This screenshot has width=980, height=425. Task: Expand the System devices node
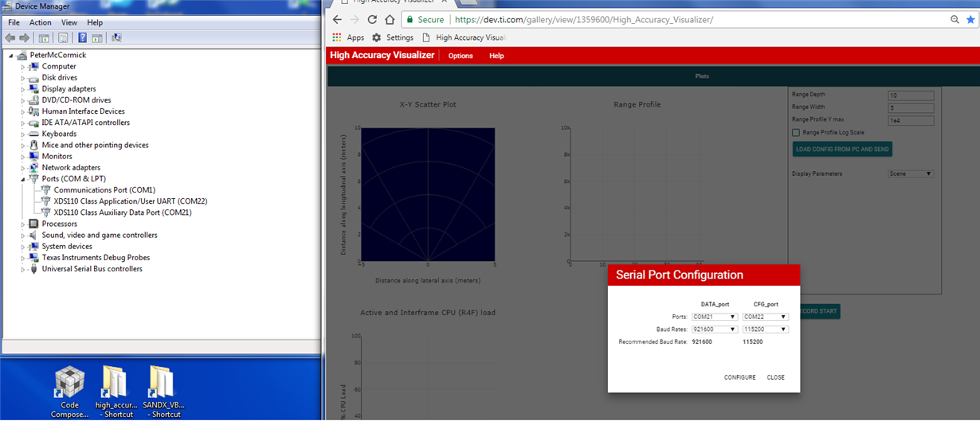point(23,247)
